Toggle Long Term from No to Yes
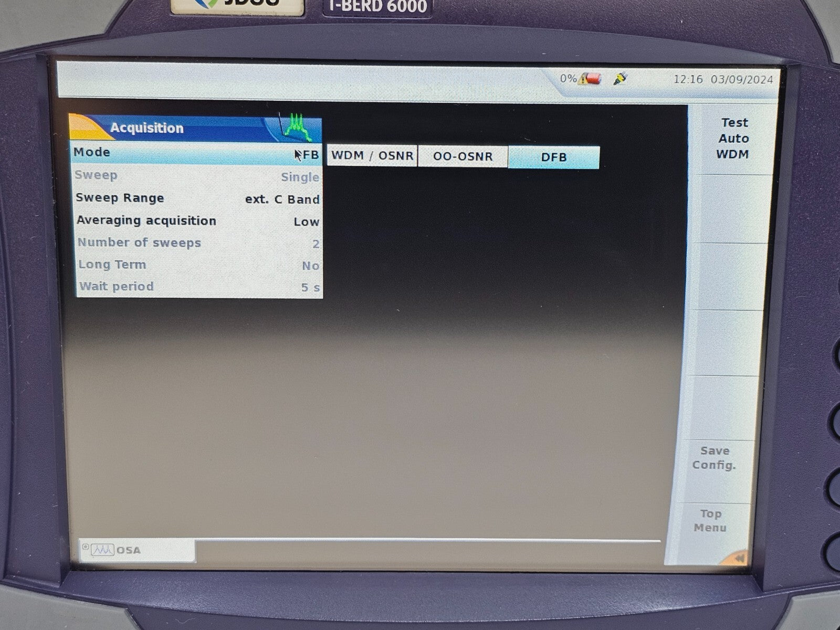Image resolution: width=840 pixels, height=630 pixels. pos(199,265)
